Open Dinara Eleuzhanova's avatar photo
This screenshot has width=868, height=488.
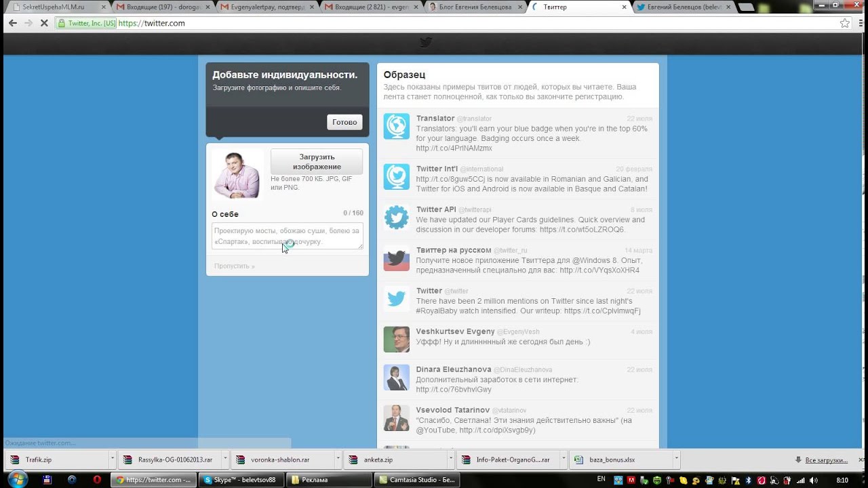[x=397, y=377]
